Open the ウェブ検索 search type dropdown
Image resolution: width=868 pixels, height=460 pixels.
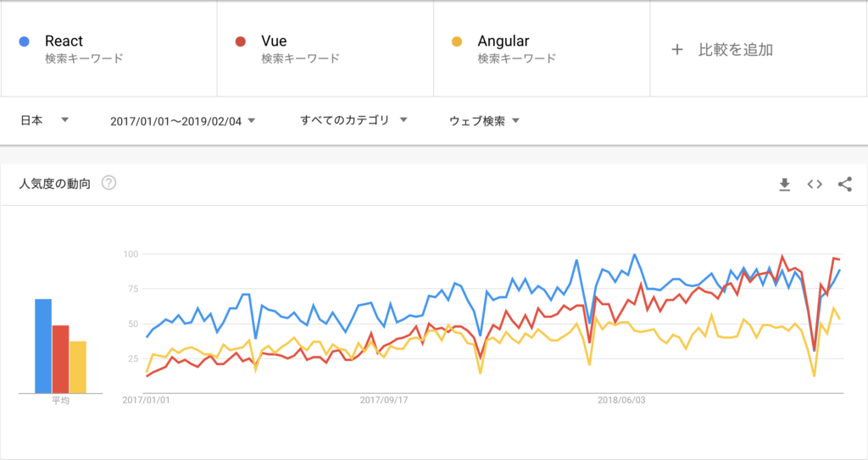[484, 120]
